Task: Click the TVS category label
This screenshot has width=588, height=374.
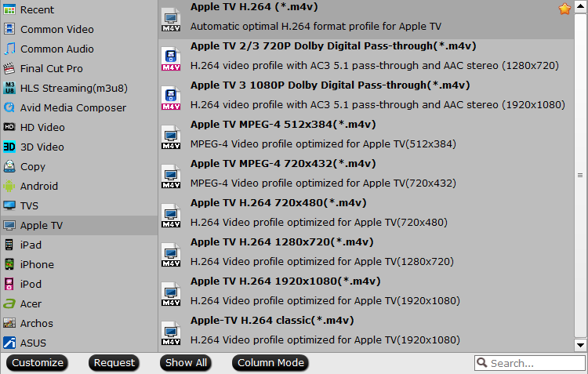Action: 29,206
